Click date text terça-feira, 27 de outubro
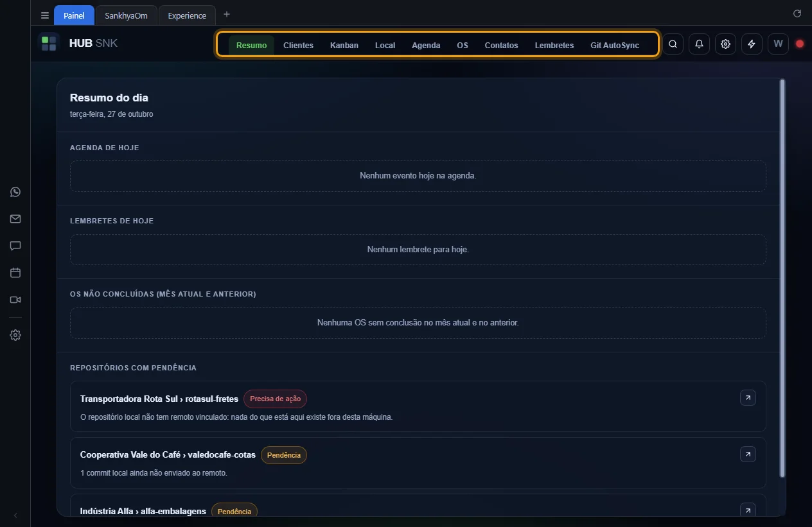Image resolution: width=812 pixels, height=527 pixels. [112, 114]
